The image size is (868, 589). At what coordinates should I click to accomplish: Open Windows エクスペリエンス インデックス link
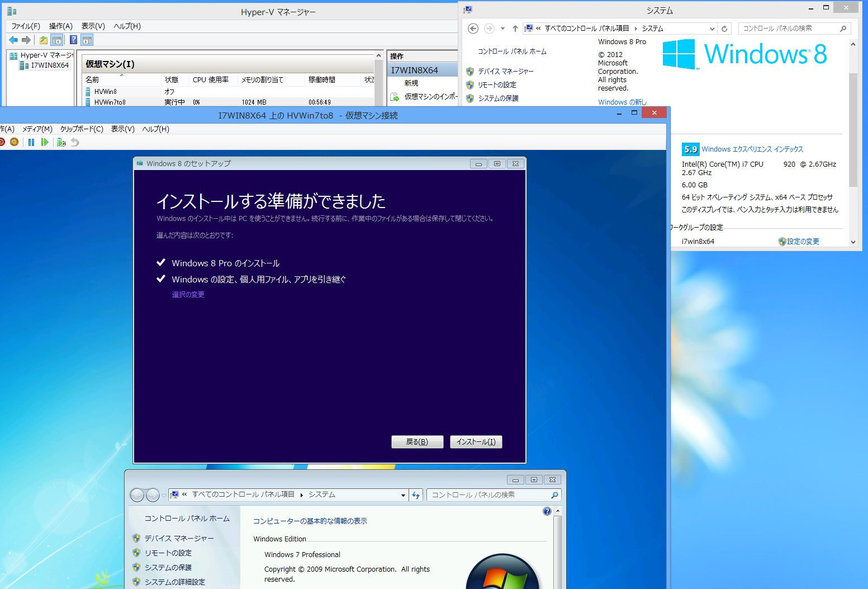point(752,149)
